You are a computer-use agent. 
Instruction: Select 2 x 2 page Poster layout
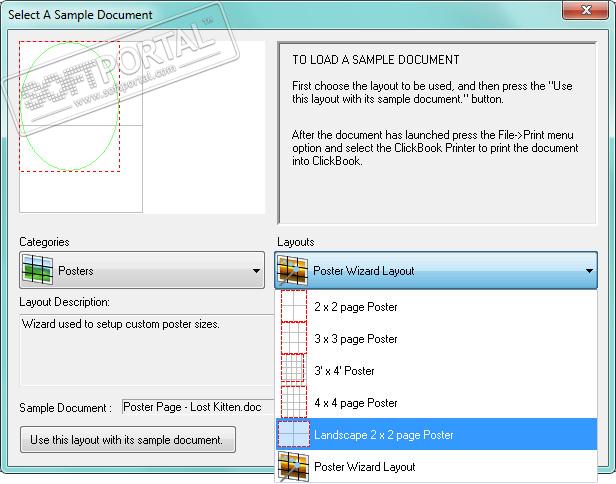[436, 306]
